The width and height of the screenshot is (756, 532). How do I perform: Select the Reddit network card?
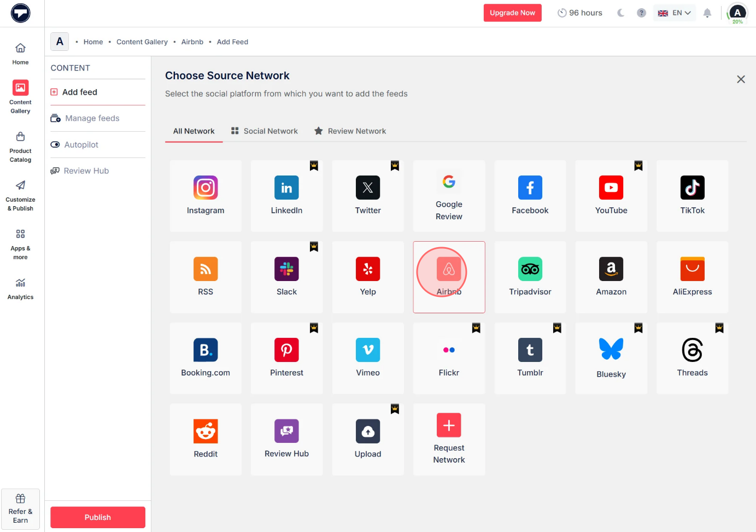206,440
